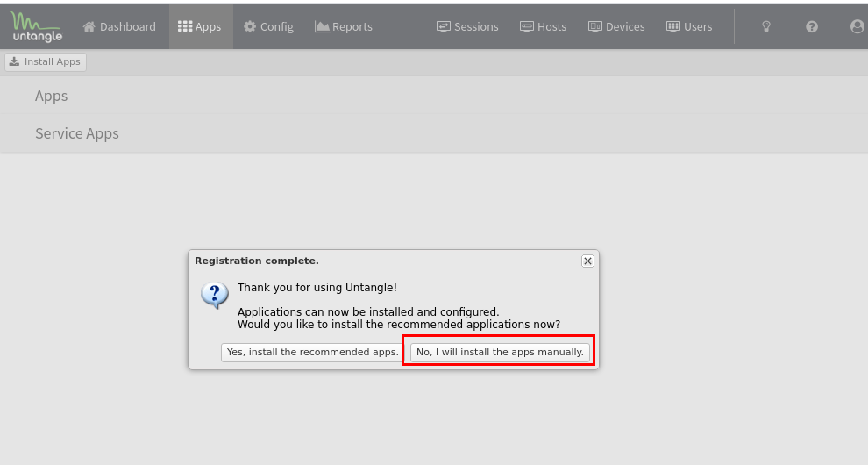Open the Sessions view
This screenshot has height=465, width=868.
[467, 26]
